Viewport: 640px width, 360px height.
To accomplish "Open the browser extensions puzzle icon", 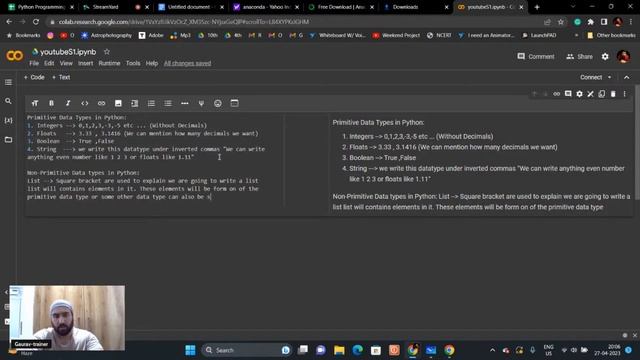I will 590,22.
